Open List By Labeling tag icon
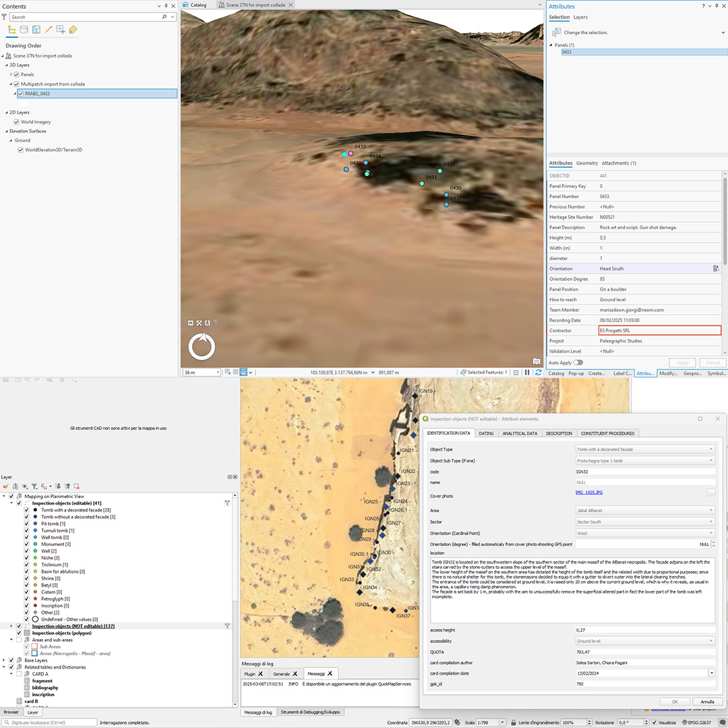This screenshot has height=728, width=728. pos(73,30)
